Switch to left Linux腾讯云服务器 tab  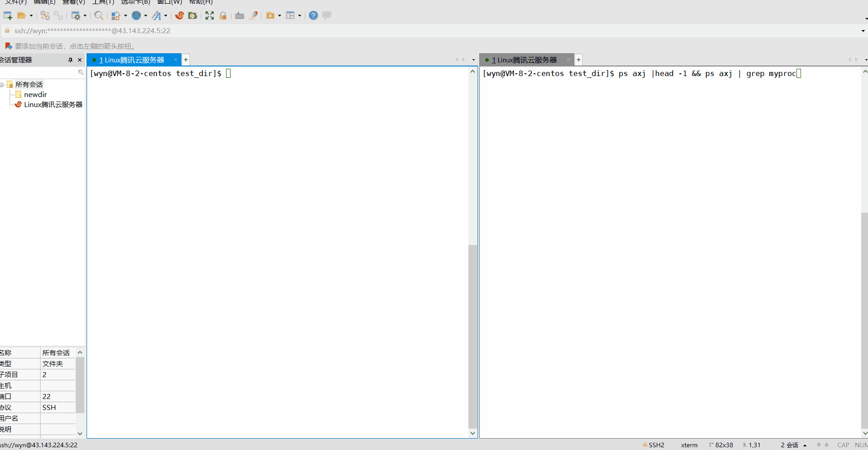tap(131, 60)
